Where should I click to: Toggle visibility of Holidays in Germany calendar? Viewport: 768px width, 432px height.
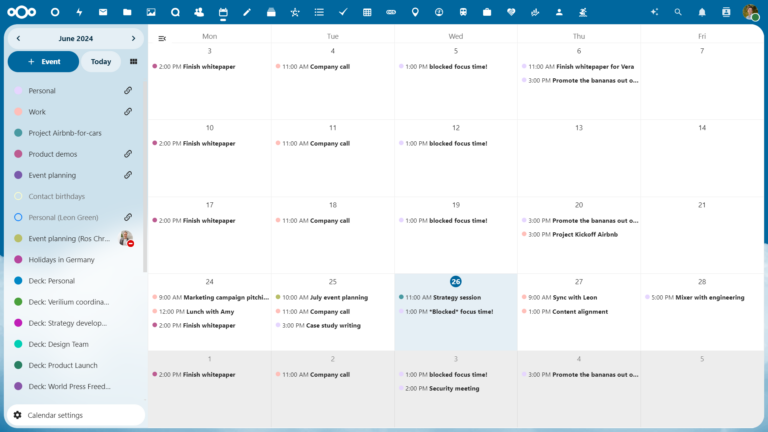[18, 260]
